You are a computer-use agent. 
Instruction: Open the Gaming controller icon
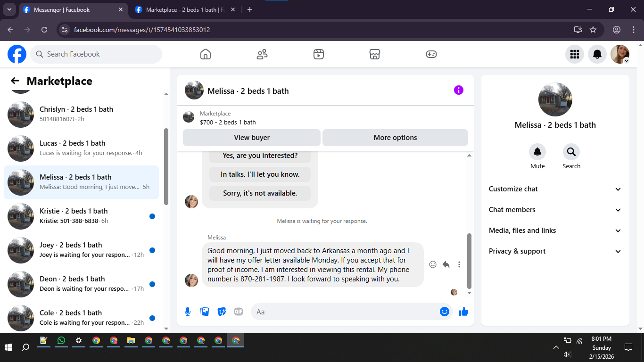point(431,54)
